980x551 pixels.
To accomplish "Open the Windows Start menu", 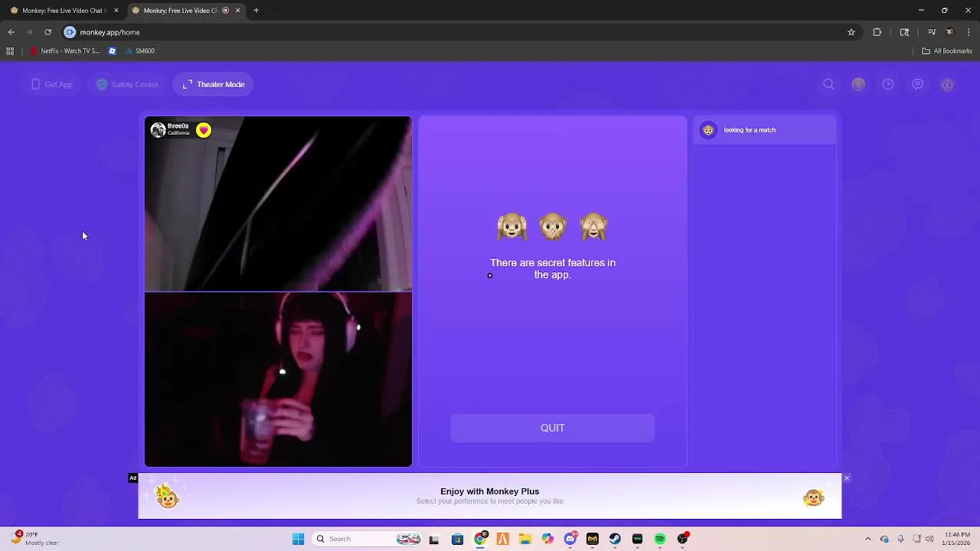I will [x=298, y=539].
